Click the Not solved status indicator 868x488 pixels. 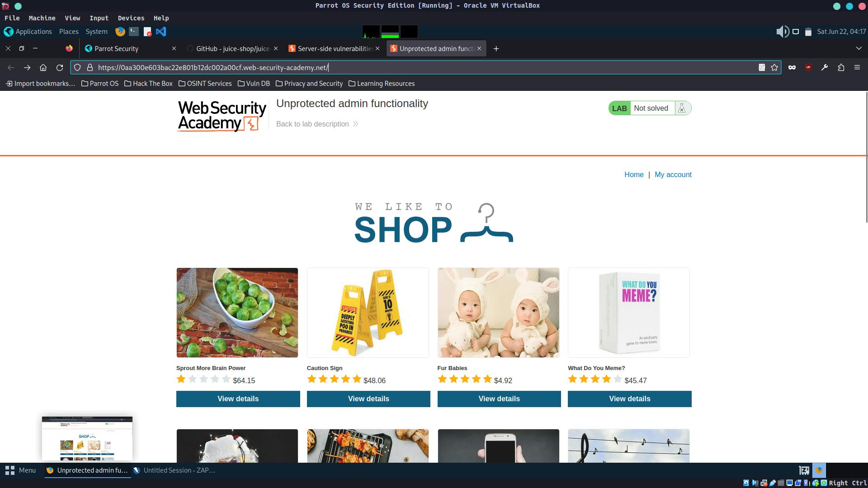(x=651, y=108)
